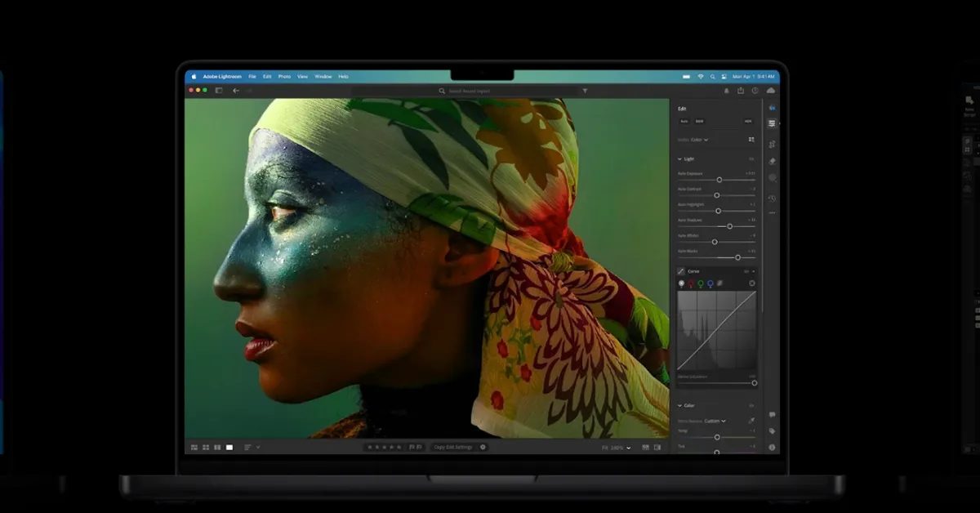Open the Masking tool

(772, 177)
